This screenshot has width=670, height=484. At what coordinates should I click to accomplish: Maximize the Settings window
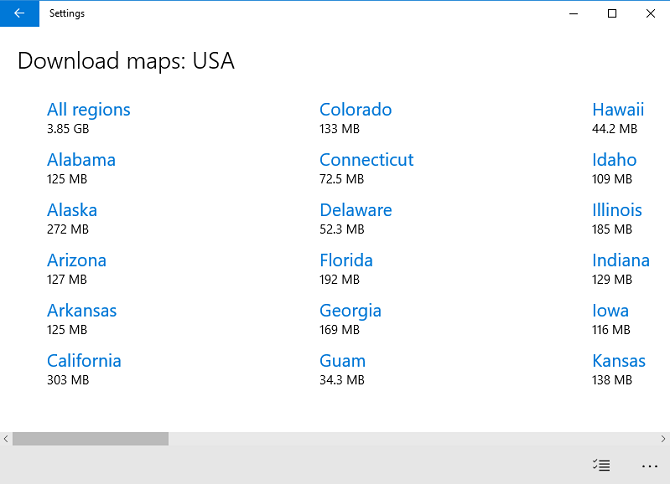(612, 14)
